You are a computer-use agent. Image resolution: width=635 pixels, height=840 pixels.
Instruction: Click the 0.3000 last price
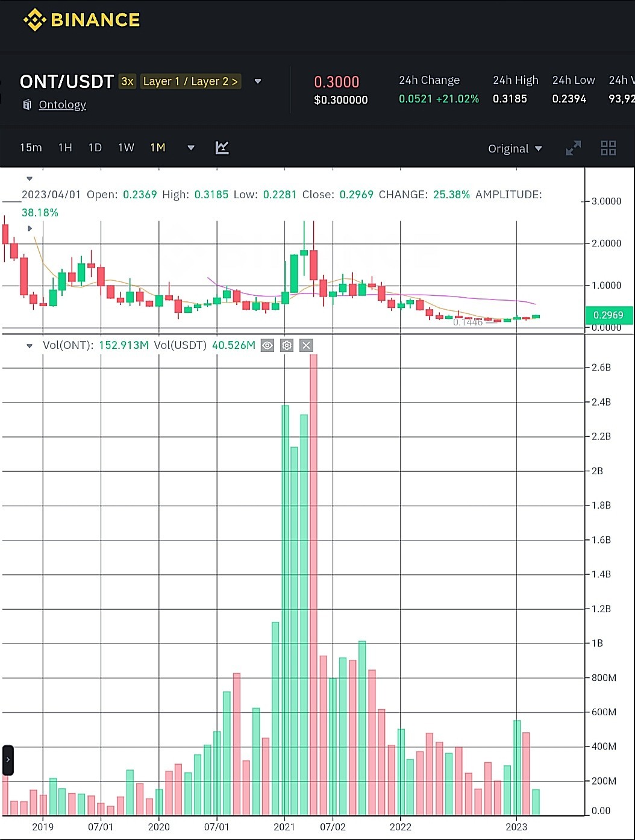[x=337, y=82]
